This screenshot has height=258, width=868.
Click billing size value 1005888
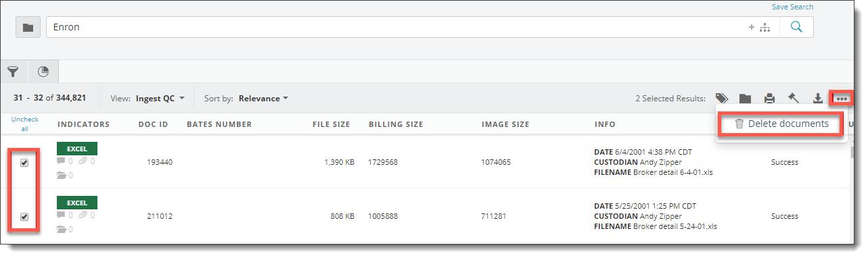383,217
